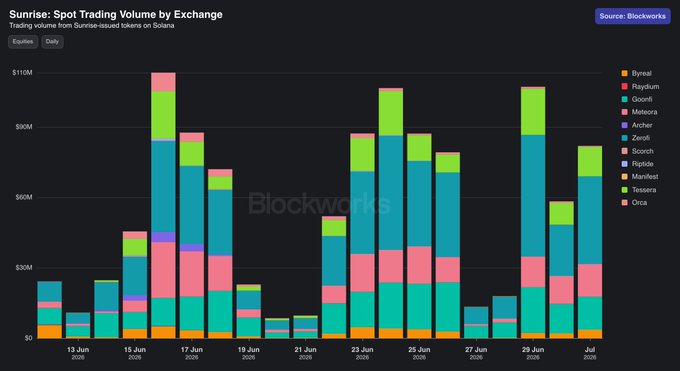
Task: Click the 19 Jun x-axis label
Action: 248,353
